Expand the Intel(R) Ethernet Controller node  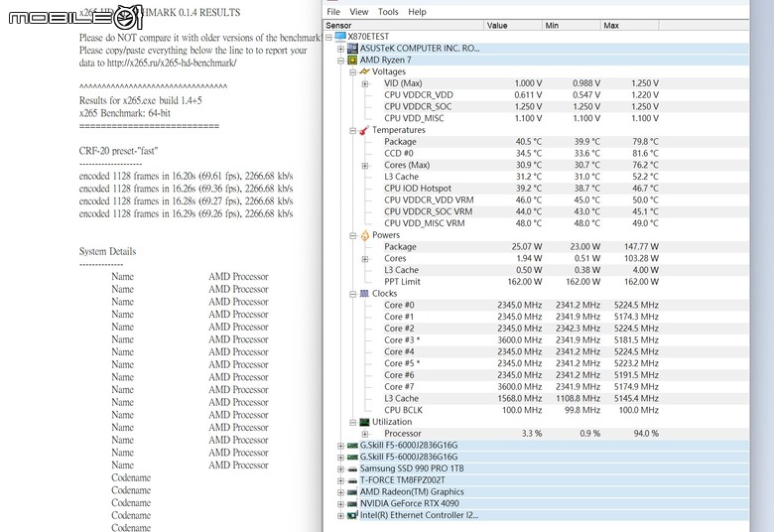(x=340, y=516)
